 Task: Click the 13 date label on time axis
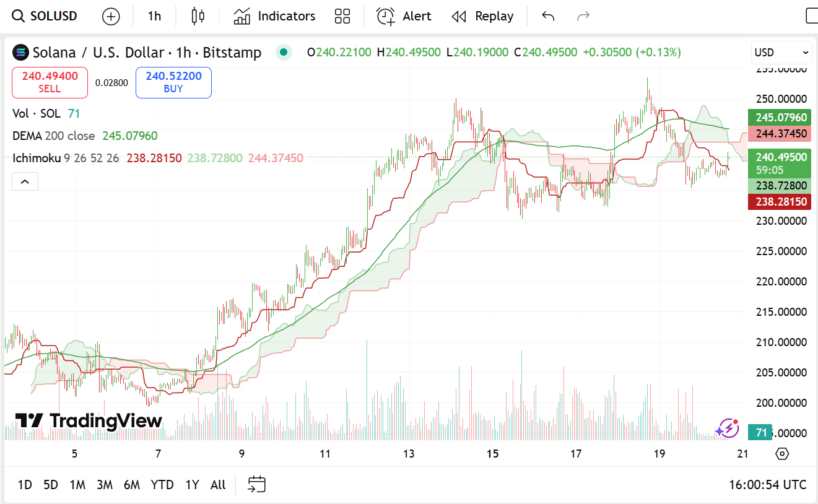(409, 454)
